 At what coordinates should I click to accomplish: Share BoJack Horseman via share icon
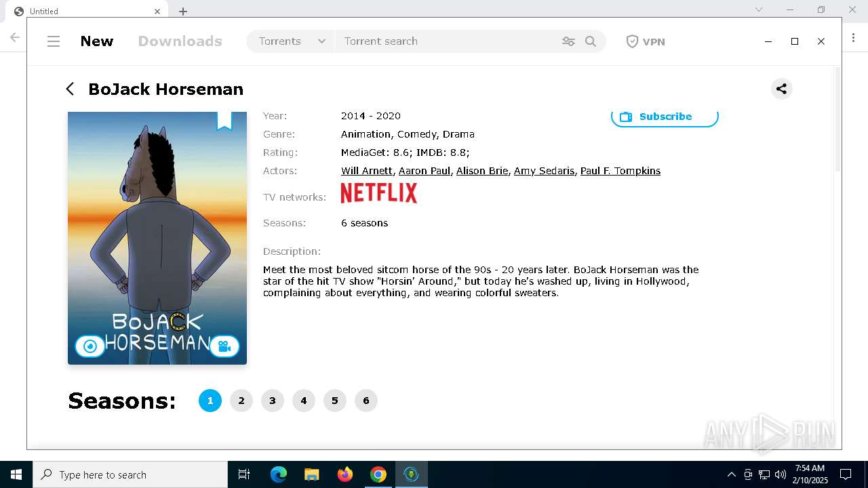(781, 89)
